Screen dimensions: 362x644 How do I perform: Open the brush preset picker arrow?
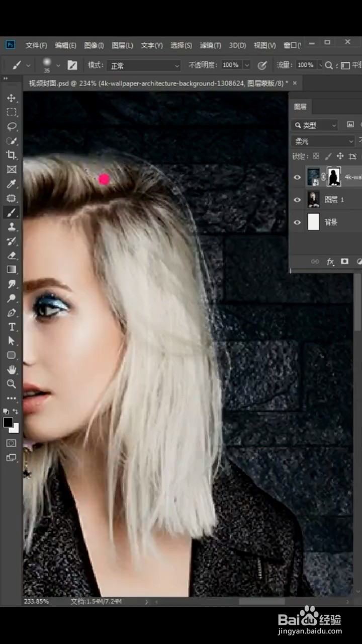pyautogui.click(x=58, y=65)
